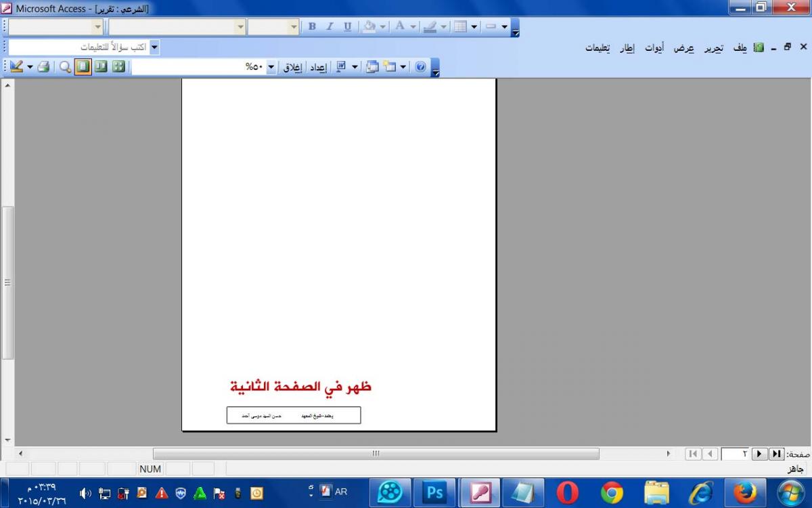This screenshot has width=812, height=508.
Task: Click the إعداد (Setup) button
Action: point(318,67)
